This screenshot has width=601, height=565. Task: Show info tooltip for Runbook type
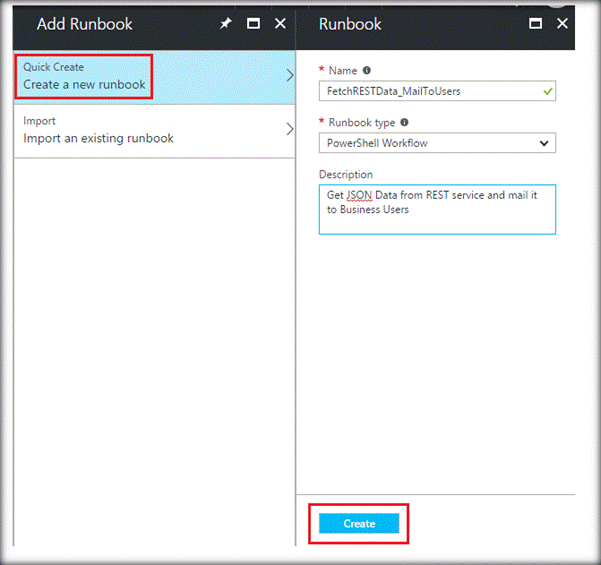pyautogui.click(x=404, y=122)
